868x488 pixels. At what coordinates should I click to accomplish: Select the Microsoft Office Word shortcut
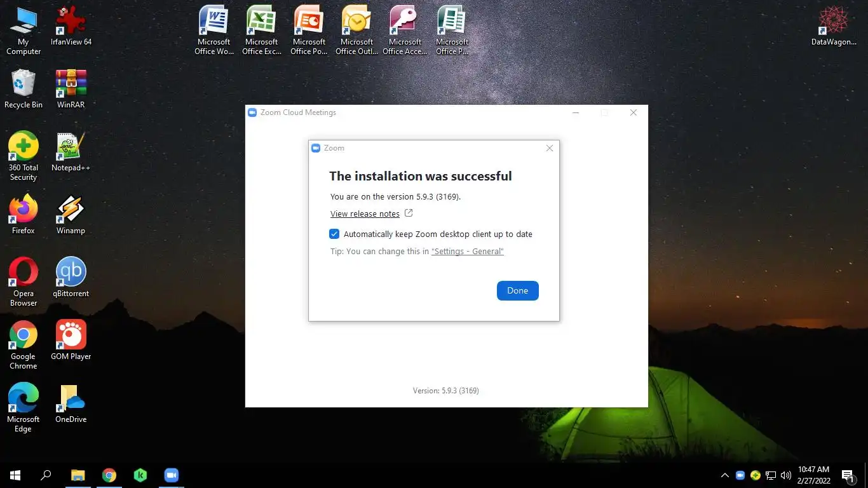214,30
